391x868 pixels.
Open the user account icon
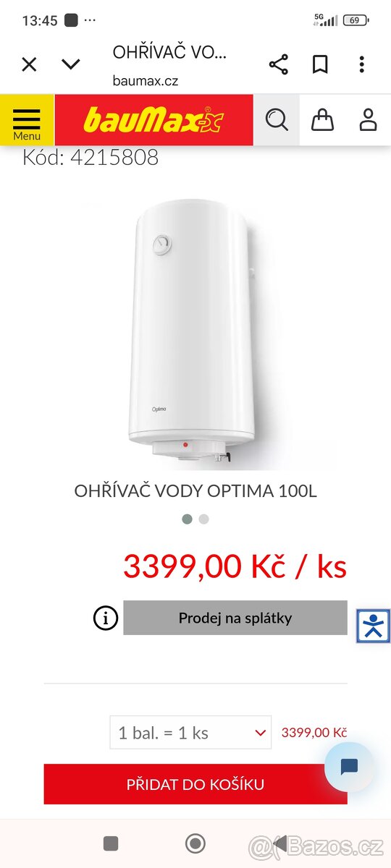click(x=368, y=119)
